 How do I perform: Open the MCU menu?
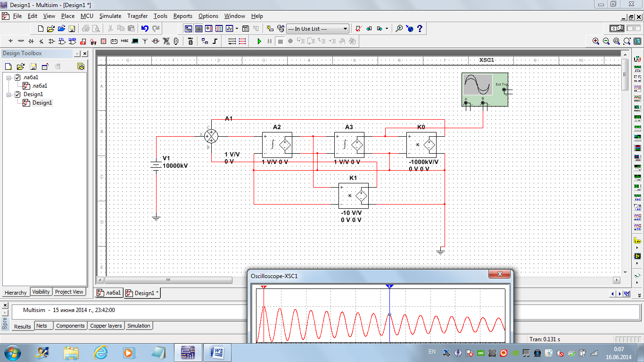[87, 16]
